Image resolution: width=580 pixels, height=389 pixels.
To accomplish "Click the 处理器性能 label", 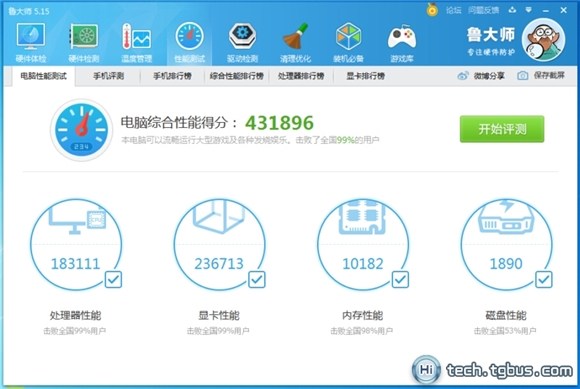I will 75,315.
